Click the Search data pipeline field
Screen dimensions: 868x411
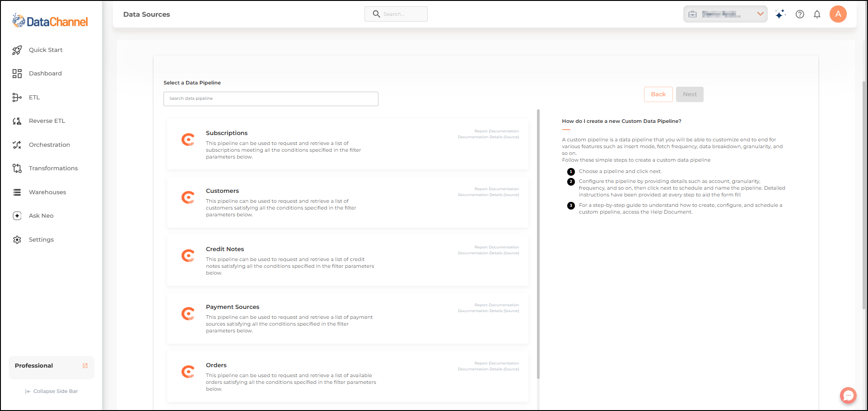click(271, 99)
